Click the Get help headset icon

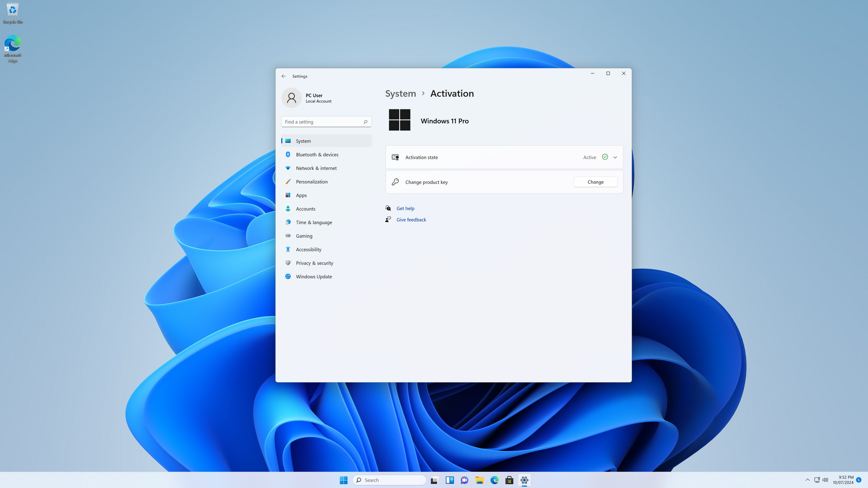[x=388, y=208]
